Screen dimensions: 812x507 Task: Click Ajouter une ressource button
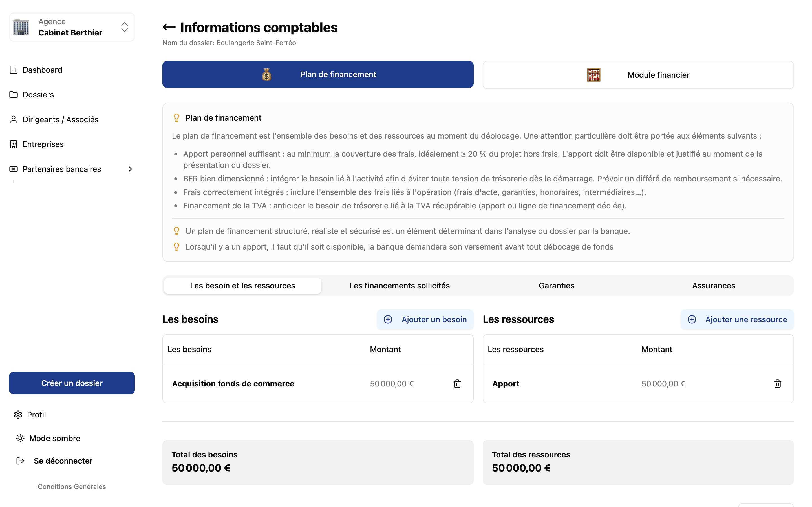point(737,319)
